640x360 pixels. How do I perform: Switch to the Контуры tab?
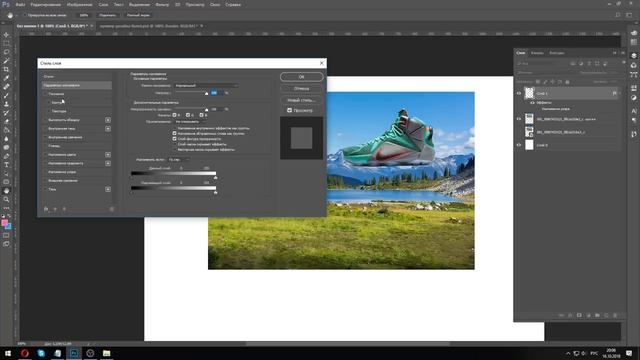coord(557,53)
